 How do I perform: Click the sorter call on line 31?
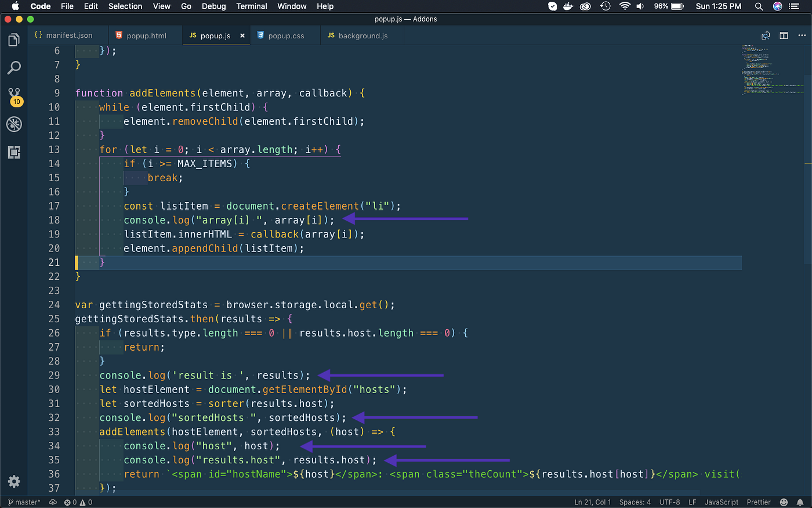click(226, 403)
